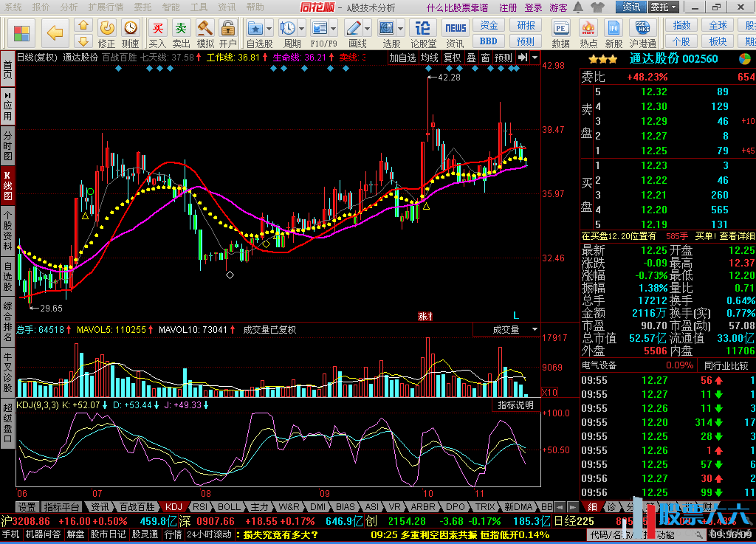Toggle the chart 预测 option
Viewport: 756px width, 544px height.
(504, 58)
